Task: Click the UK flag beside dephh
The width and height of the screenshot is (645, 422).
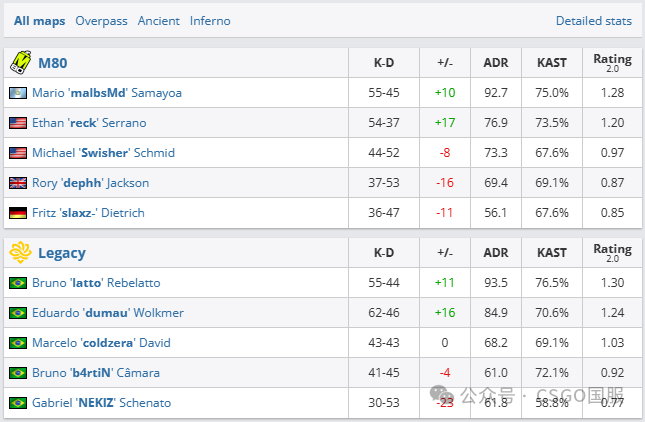Action: 18,183
